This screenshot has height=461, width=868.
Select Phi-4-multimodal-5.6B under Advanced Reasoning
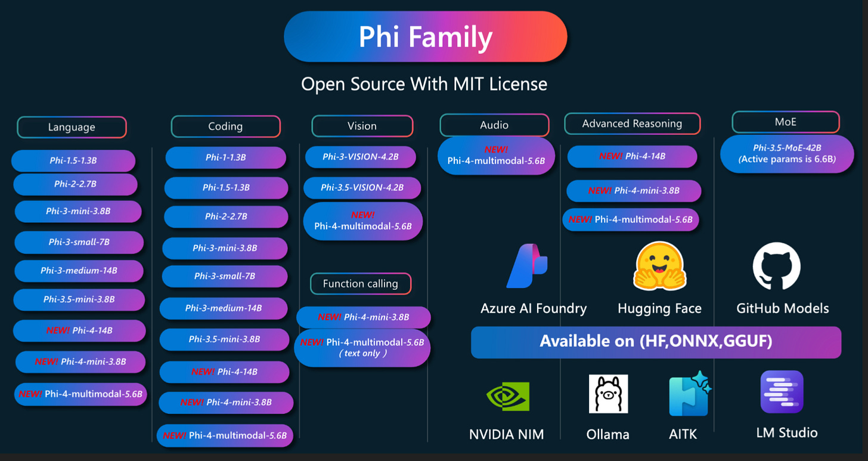631,219
